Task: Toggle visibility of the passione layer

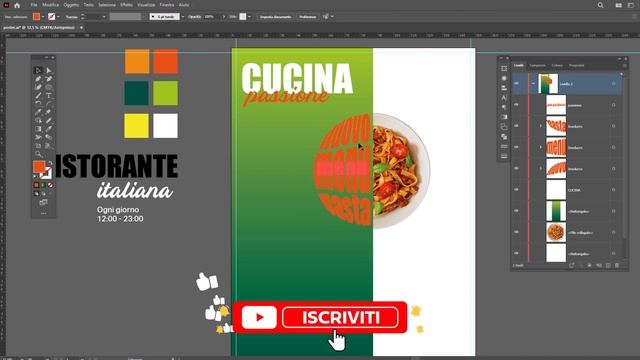Action: [516, 105]
